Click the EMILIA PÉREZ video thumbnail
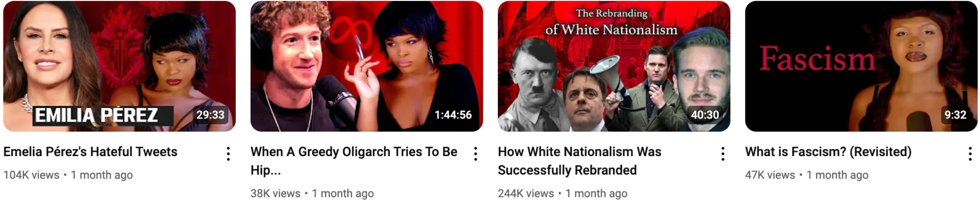Image resolution: width=980 pixels, height=206 pixels. coord(120,66)
